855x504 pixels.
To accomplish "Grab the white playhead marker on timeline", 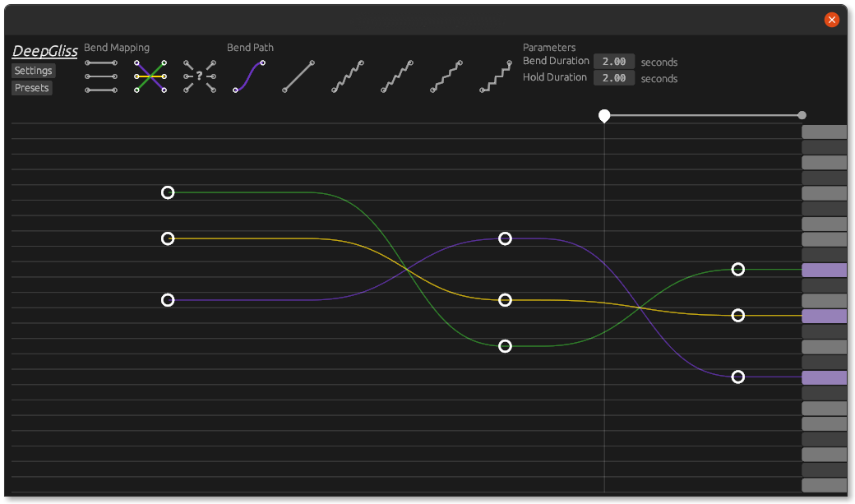I will [604, 116].
